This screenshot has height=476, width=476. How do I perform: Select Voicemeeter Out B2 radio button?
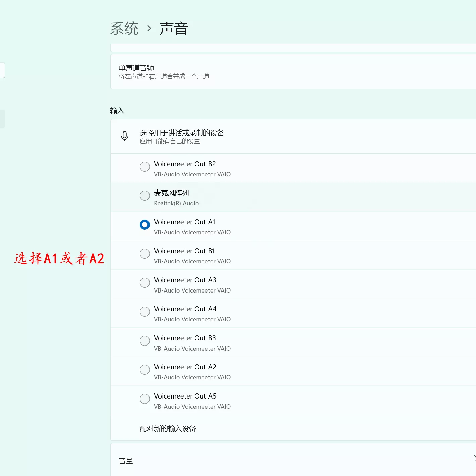click(145, 167)
